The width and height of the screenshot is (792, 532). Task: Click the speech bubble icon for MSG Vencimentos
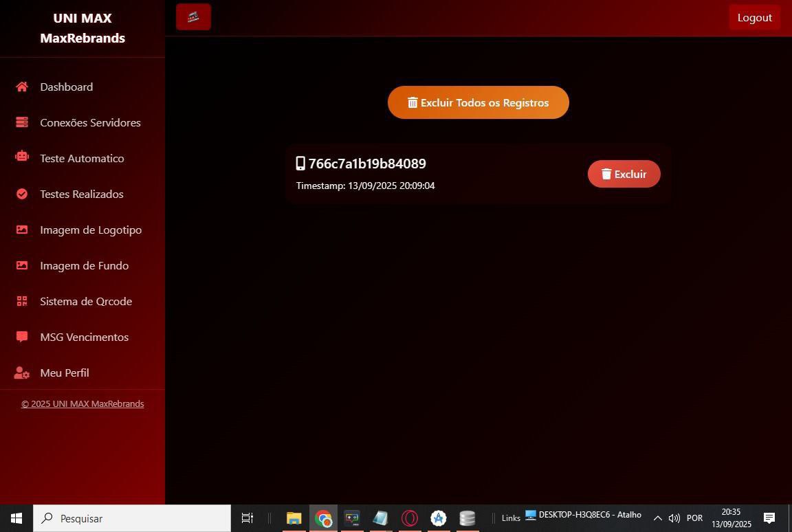coord(22,337)
